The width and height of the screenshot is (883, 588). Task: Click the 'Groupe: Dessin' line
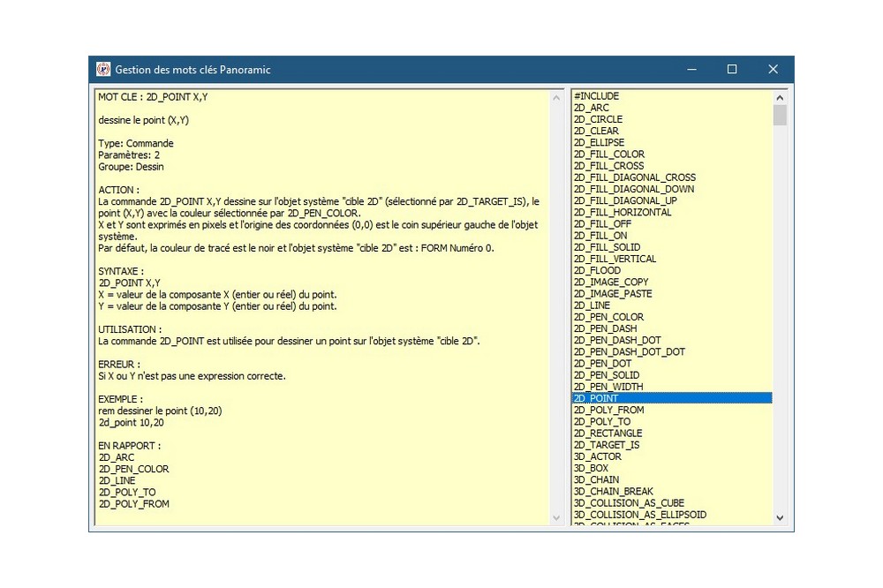(132, 167)
